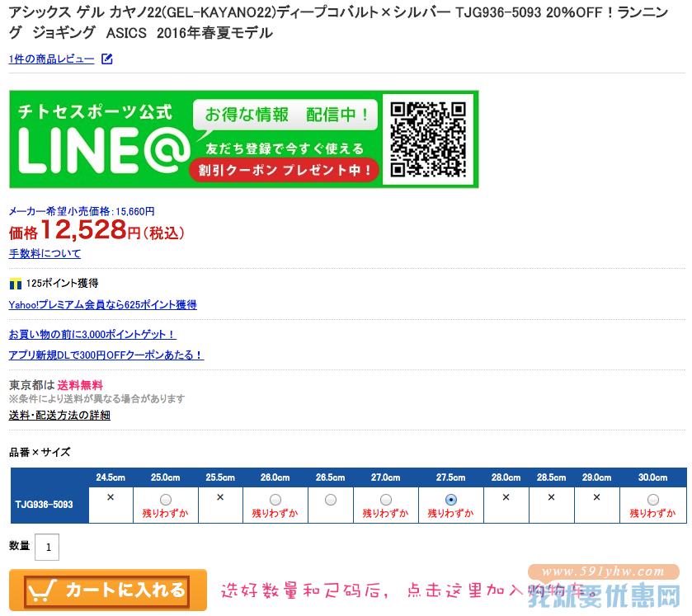The image size is (692, 616).
Task: Click the お得な情報 配信中 speech bubble
Action: click(285, 115)
